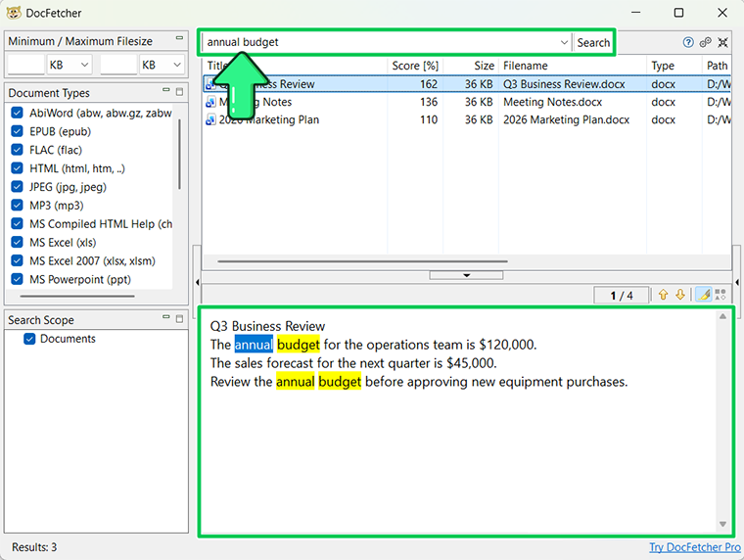Screen dimensions: 744x560
Task: Select the 2026 Marketing Plan.docx filename cell
Action: click(x=567, y=120)
